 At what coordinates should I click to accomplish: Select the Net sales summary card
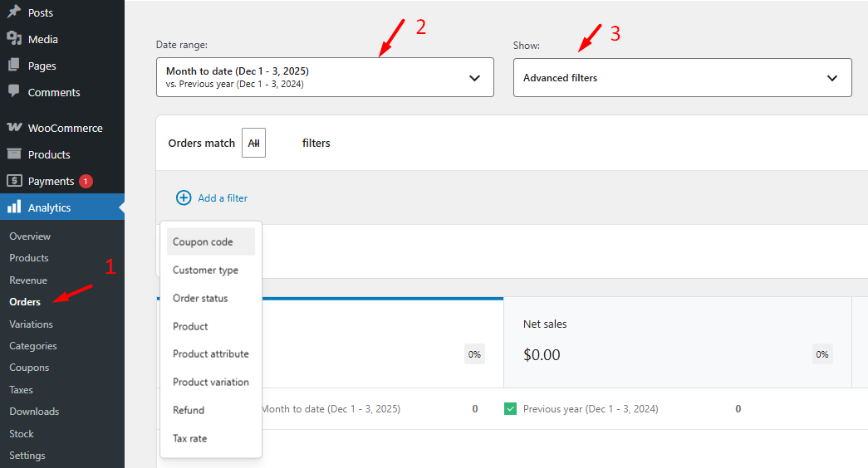677,342
